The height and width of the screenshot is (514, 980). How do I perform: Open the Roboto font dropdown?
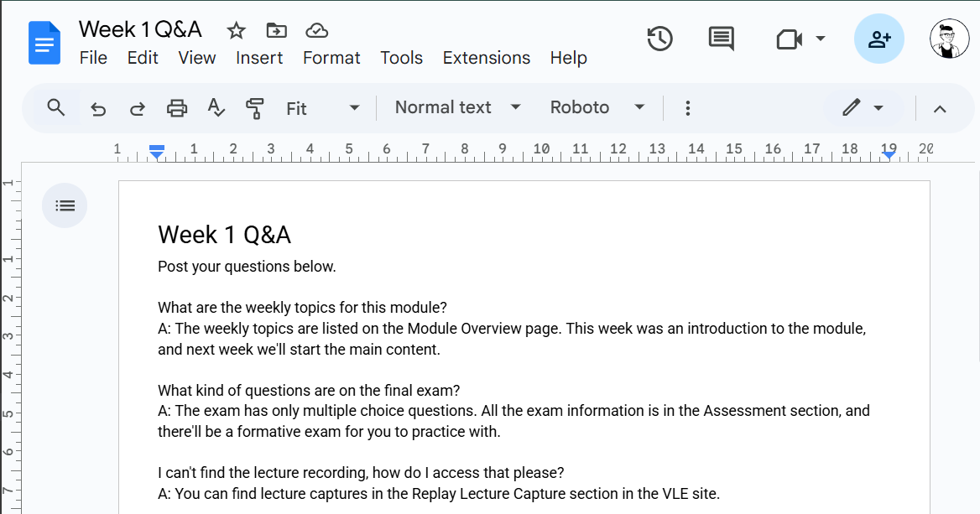tap(597, 107)
